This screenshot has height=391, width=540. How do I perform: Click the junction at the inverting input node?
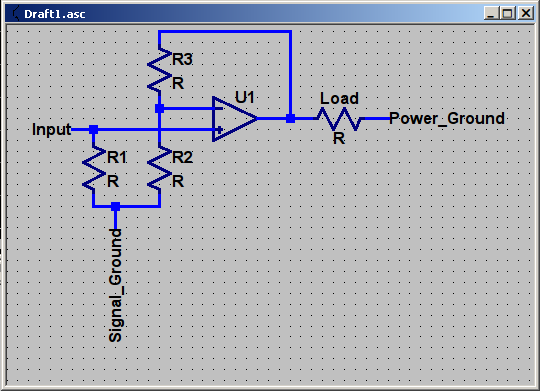[x=159, y=109]
